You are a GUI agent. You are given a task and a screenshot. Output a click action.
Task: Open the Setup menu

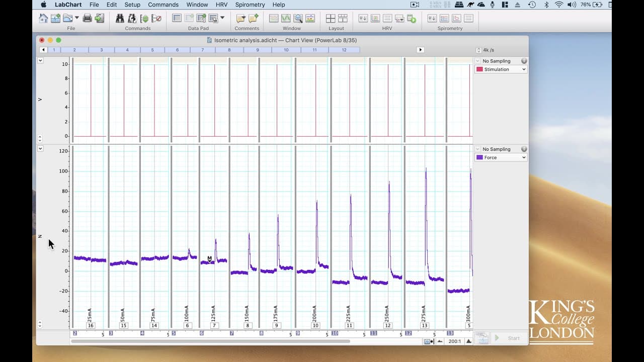132,5
